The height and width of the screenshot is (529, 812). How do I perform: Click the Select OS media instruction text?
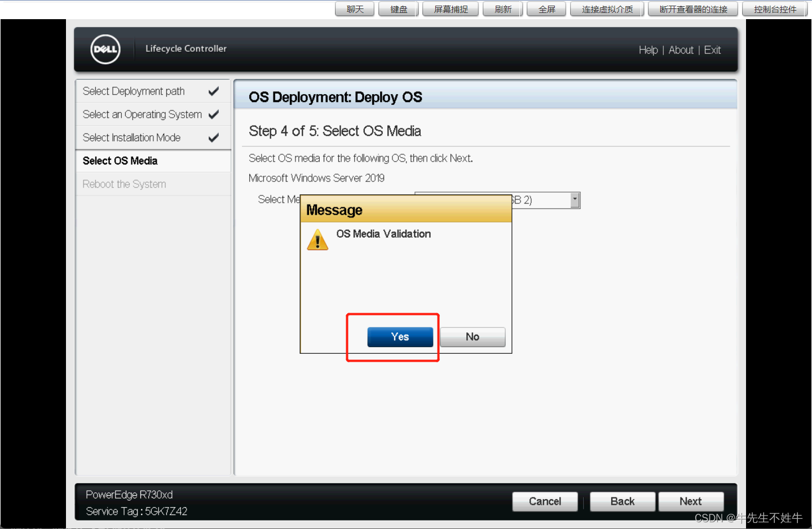click(x=361, y=158)
